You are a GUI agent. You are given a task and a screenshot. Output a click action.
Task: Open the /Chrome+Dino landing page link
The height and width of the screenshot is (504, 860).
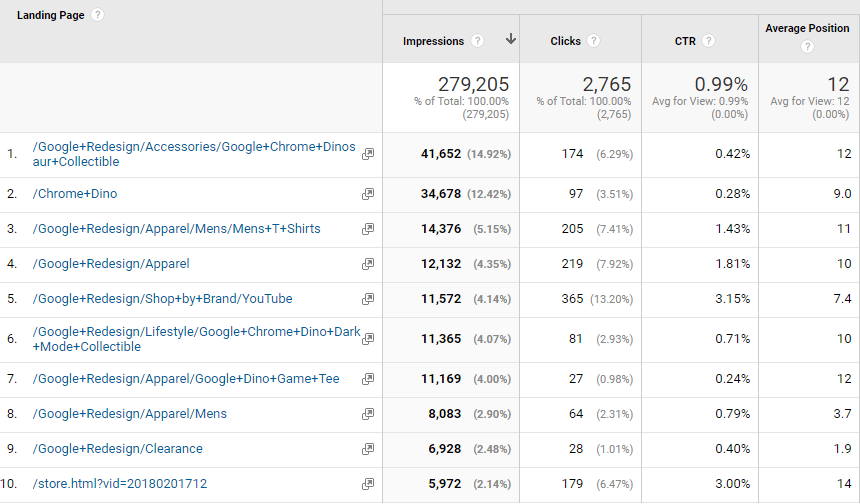click(x=75, y=194)
